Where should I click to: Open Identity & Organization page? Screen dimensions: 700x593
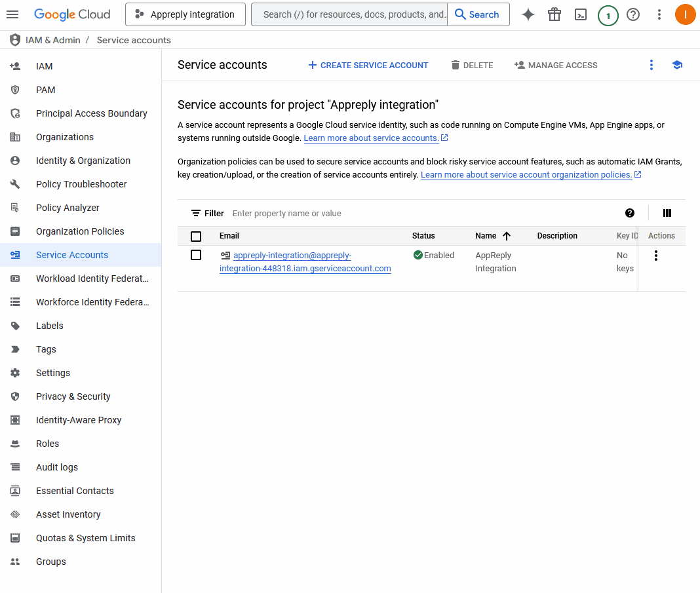click(x=81, y=161)
